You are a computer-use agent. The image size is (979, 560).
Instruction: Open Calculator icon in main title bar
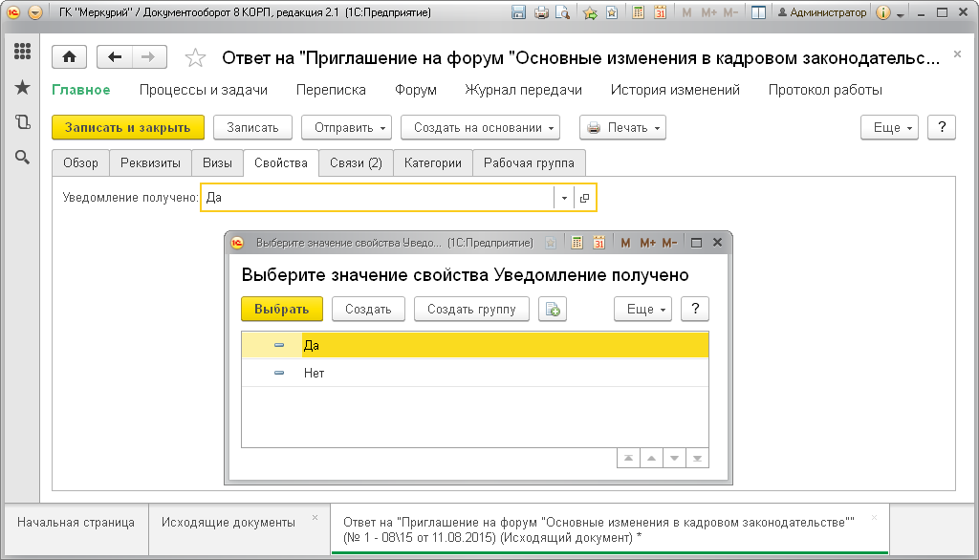638,12
